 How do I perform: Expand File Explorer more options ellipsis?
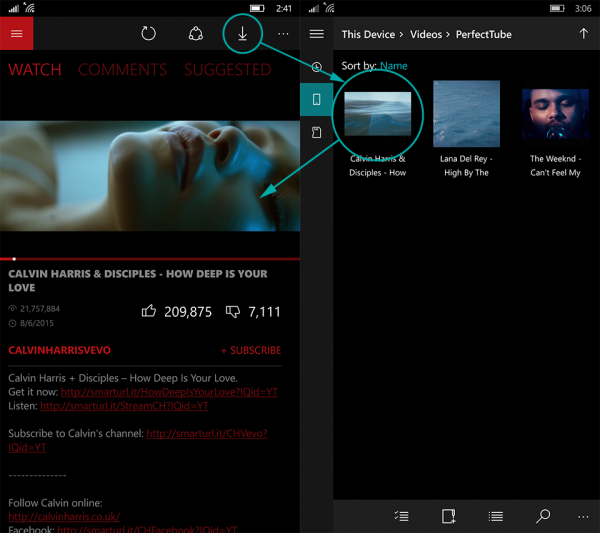coord(583,516)
